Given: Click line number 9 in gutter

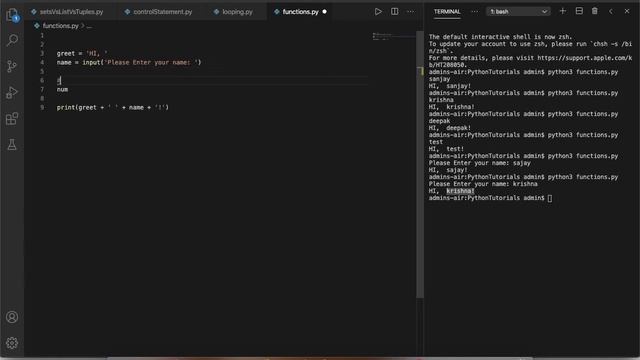Looking at the screenshot, I should pyautogui.click(x=42, y=107).
